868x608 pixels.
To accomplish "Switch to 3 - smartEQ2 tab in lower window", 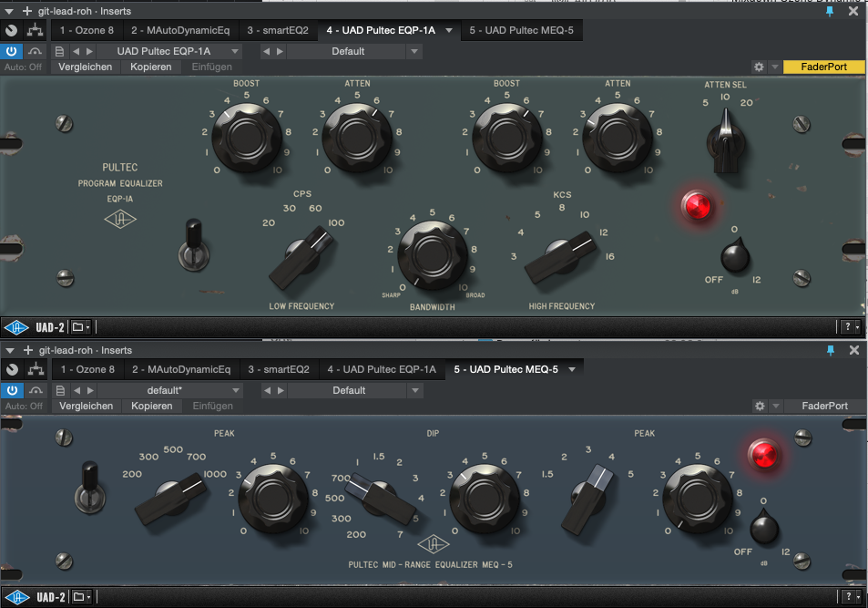I will (x=279, y=369).
